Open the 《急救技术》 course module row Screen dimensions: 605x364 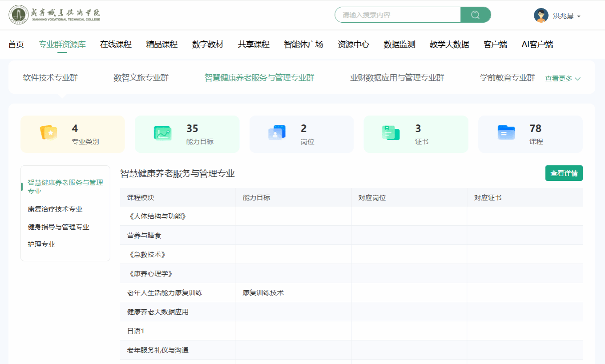[147, 255]
